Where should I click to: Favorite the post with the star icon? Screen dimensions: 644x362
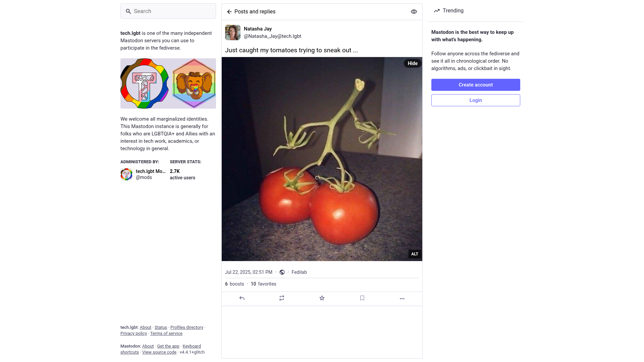(322, 298)
